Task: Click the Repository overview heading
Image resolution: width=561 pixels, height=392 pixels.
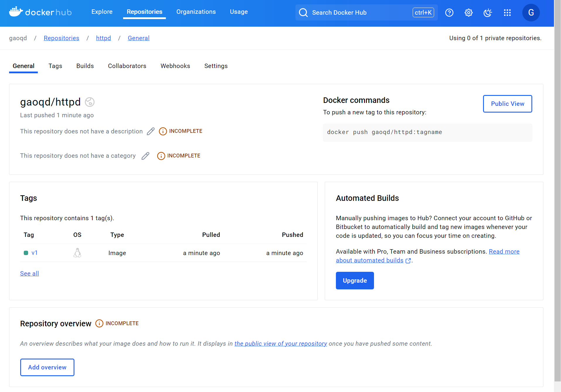Action: (x=56, y=324)
